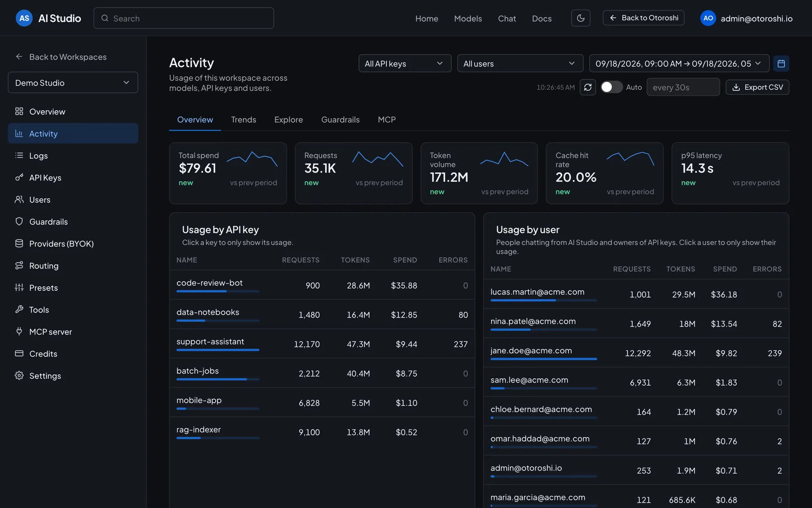Click the Guardrails shield icon
812x508 pixels.
click(19, 221)
